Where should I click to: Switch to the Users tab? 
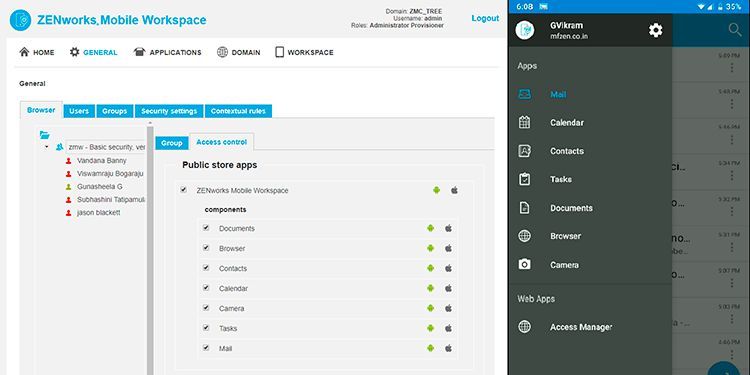tap(79, 111)
